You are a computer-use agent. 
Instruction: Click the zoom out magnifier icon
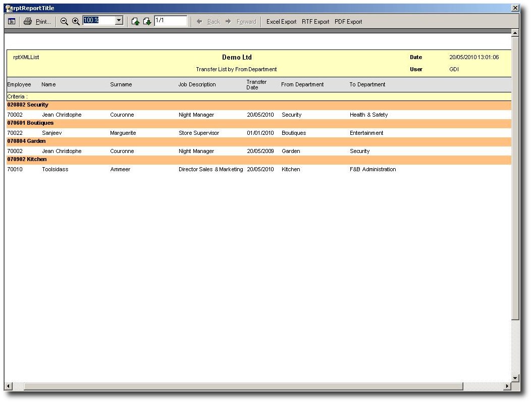(64, 22)
